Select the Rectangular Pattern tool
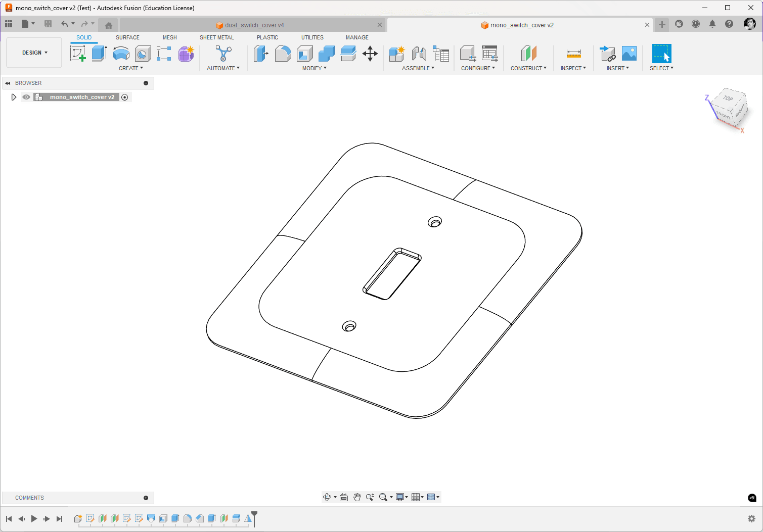This screenshot has width=763, height=532. [164, 54]
